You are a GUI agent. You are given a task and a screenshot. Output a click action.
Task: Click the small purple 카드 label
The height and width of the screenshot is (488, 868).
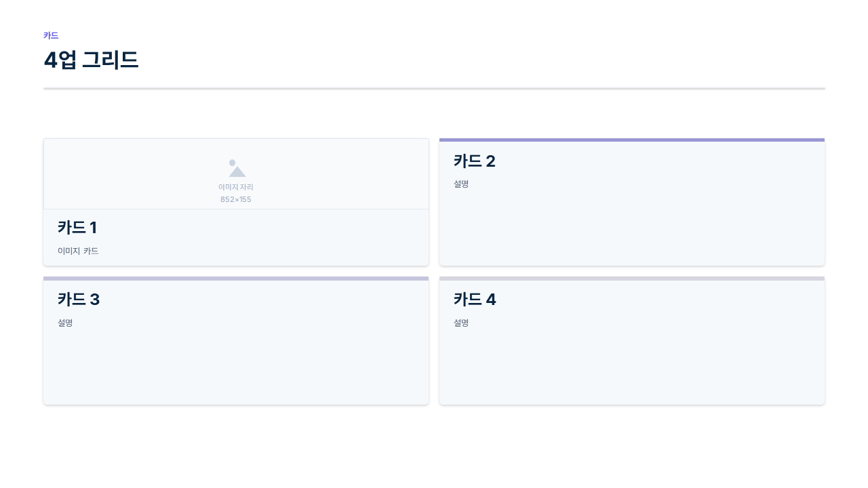pyautogui.click(x=51, y=36)
